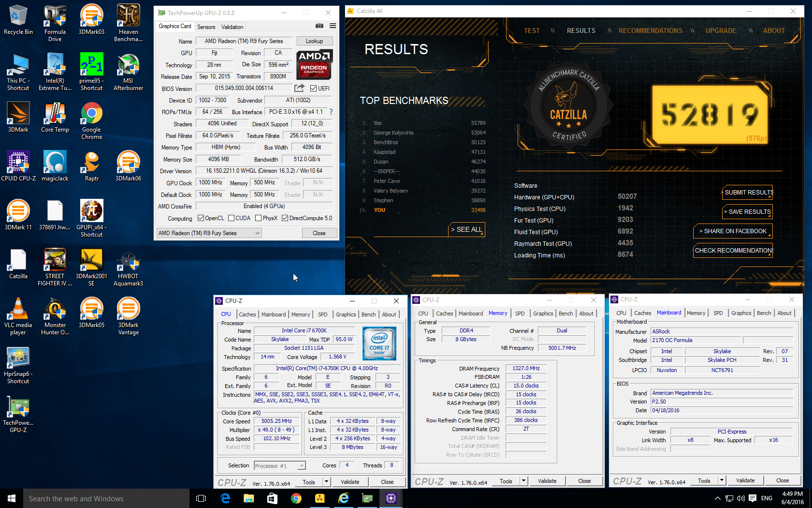Click SUBMIT RESULTS in Catzilla

click(748, 192)
